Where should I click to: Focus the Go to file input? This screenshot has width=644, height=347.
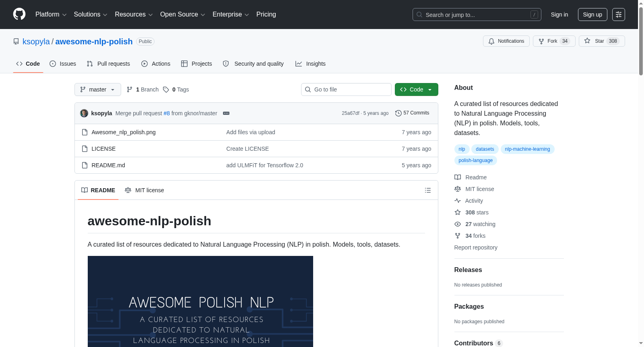tap(346, 89)
